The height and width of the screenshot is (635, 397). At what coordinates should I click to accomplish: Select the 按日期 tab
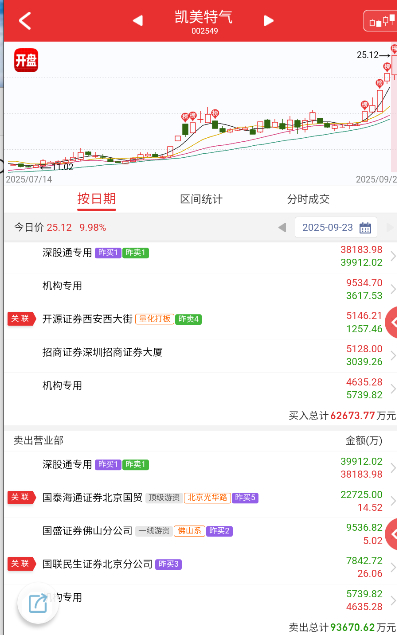click(96, 199)
